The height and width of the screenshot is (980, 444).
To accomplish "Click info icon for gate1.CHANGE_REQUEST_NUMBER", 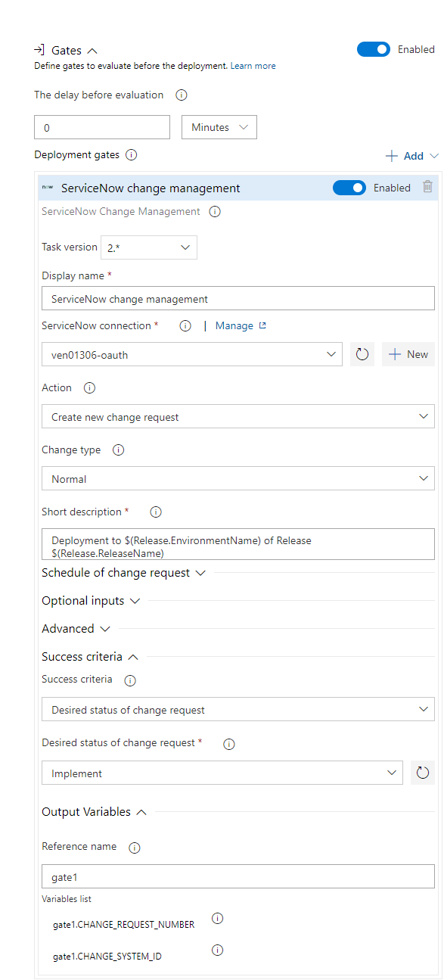I will point(218,919).
